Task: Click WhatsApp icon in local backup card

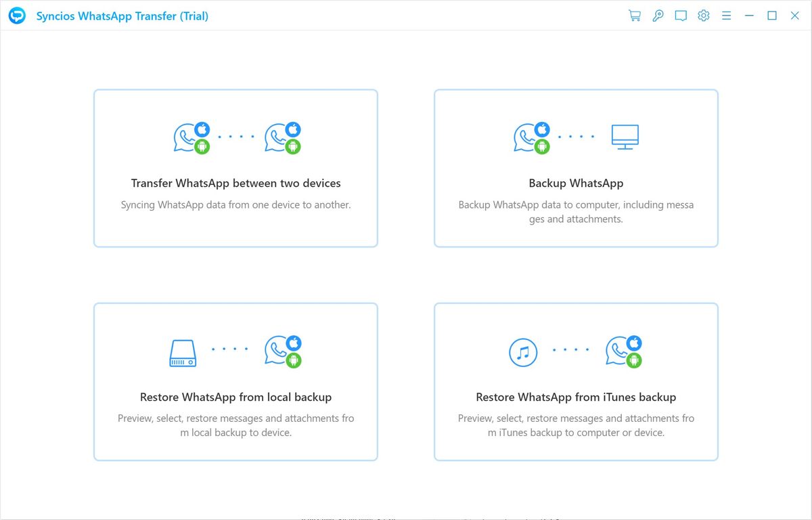Action: pos(283,351)
